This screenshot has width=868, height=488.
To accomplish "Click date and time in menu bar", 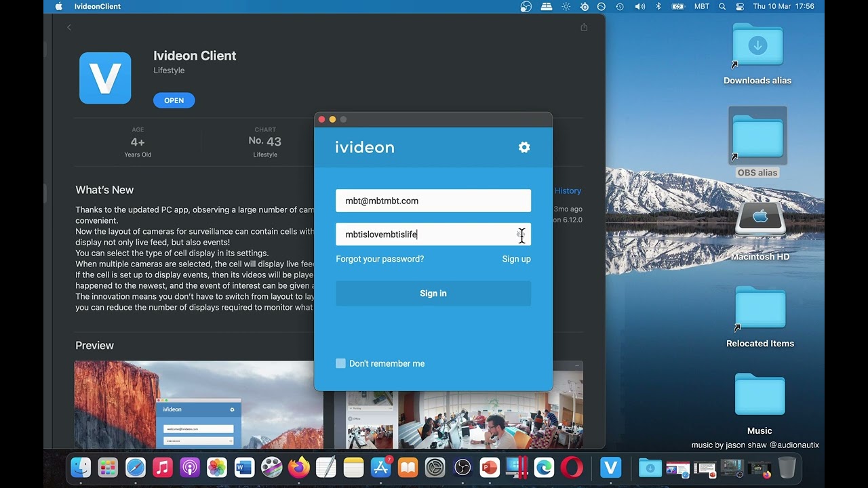I will tap(784, 6).
